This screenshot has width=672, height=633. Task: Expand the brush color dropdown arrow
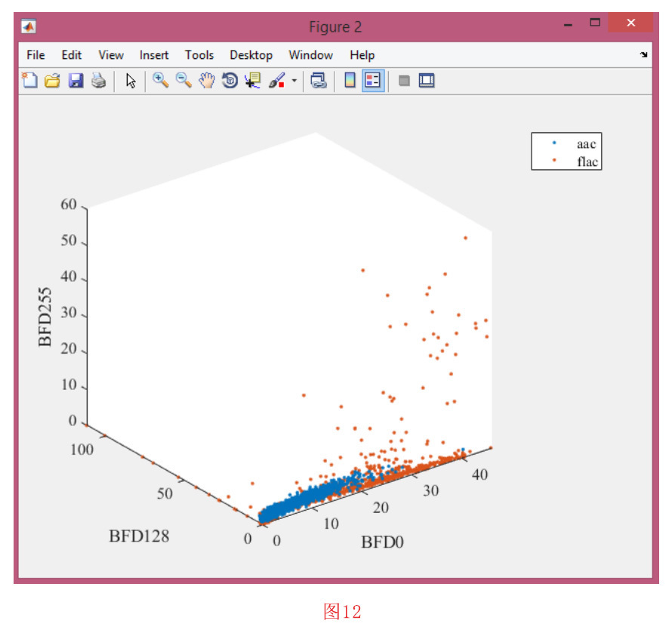pos(294,80)
